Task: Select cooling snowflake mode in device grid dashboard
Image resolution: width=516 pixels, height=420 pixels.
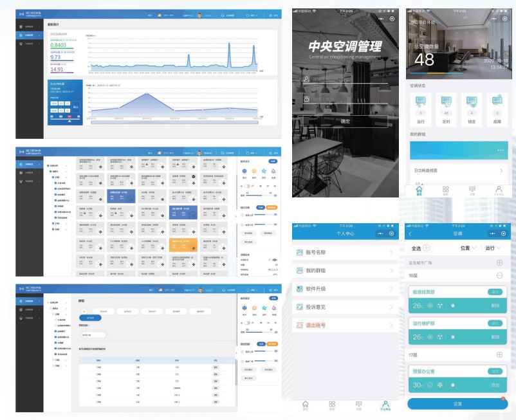Action: coord(244,171)
